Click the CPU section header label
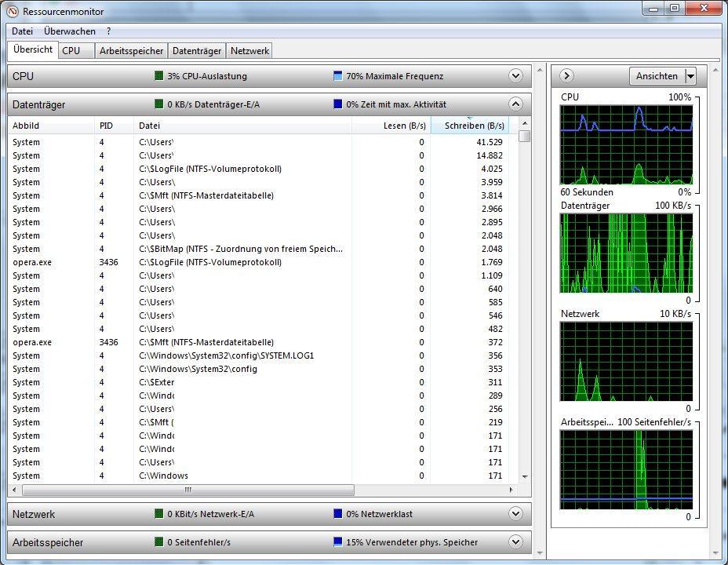728x565 pixels. pyautogui.click(x=24, y=76)
